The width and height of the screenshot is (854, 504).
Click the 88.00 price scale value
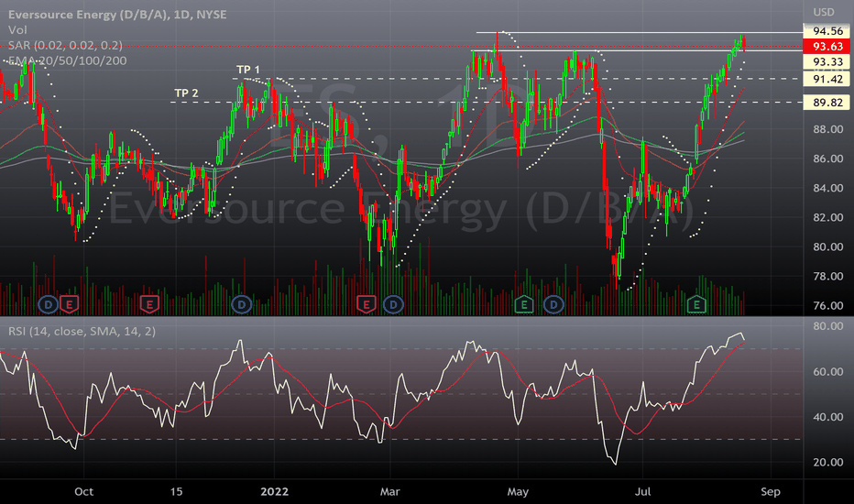point(827,130)
